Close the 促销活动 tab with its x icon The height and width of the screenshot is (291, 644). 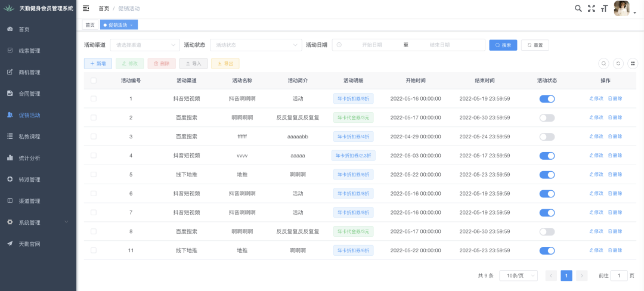click(x=131, y=25)
